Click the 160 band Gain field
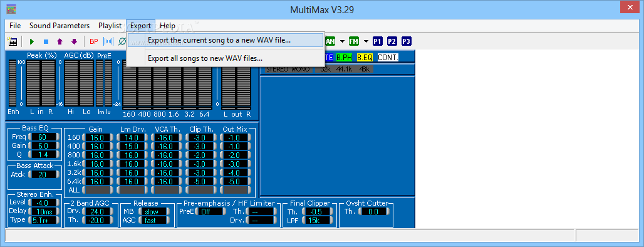Image resolution: width=644 pixels, height=247 pixels. coord(97,138)
